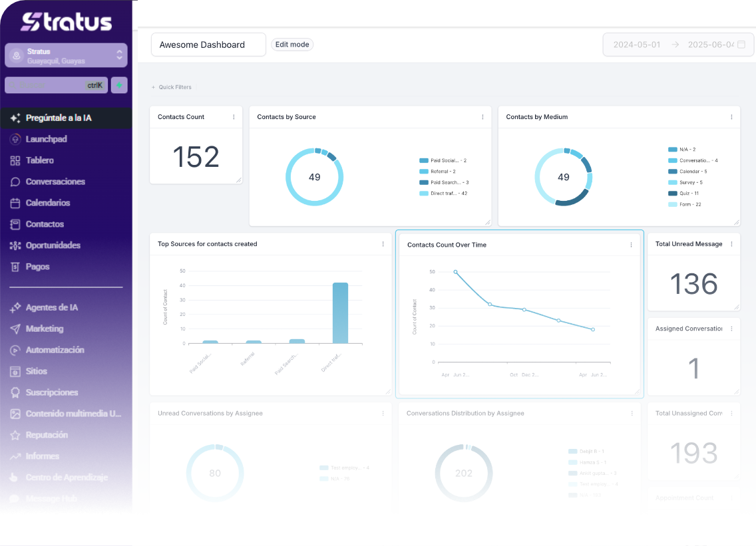Open the Contacts Count Over Time options menu
756x546 pixels.
pyautogui.click(x=631, y=245)
